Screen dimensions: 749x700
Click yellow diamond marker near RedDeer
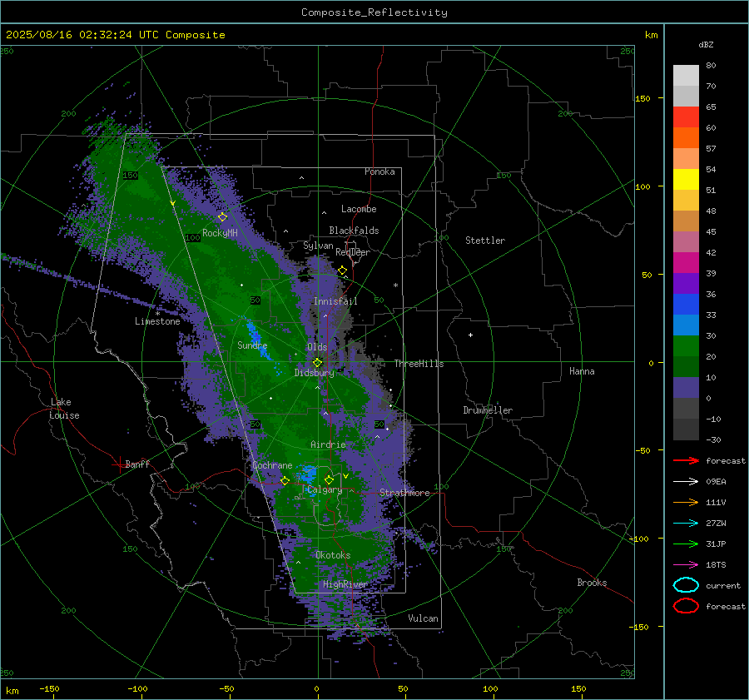click(x=342, y=271)
